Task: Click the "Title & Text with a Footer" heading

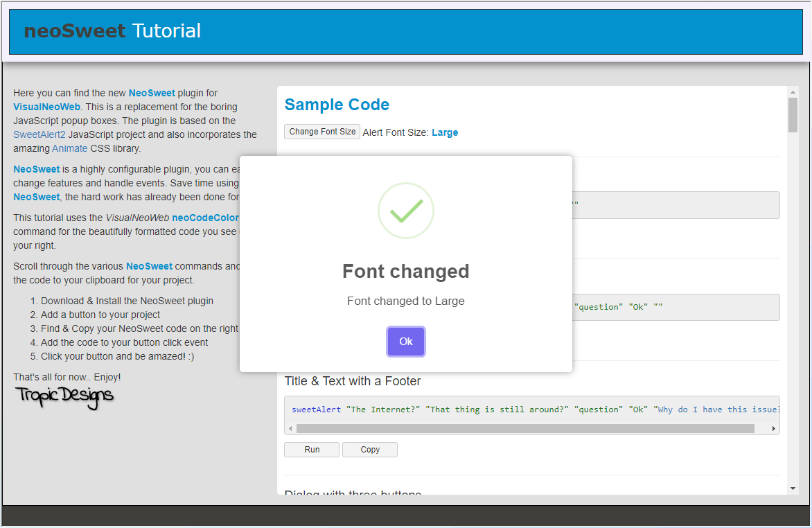Action: click(x=352, y=381)
